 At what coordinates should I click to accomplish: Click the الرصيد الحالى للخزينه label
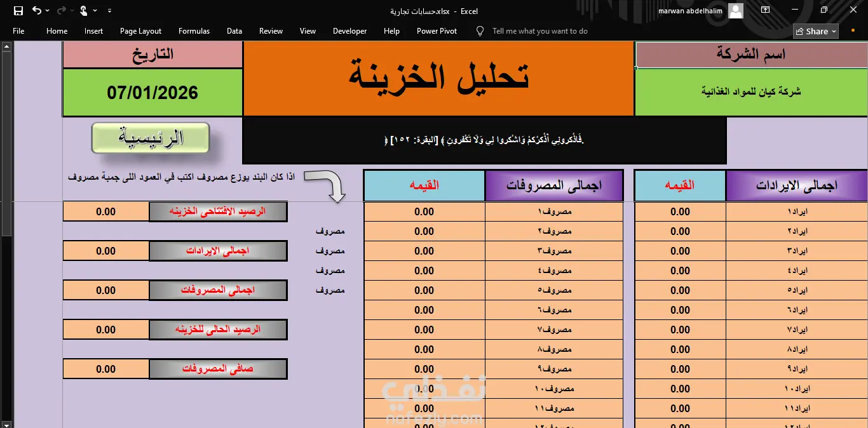218,330
